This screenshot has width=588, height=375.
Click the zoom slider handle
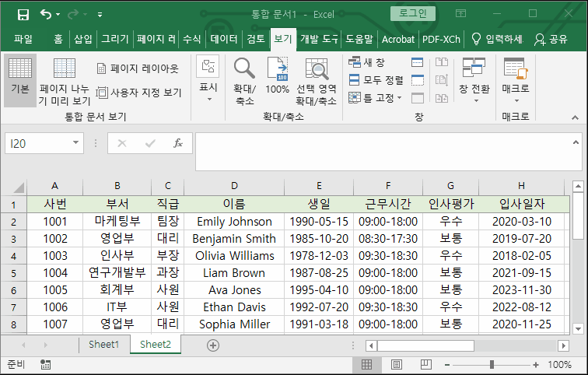(492, 365)
